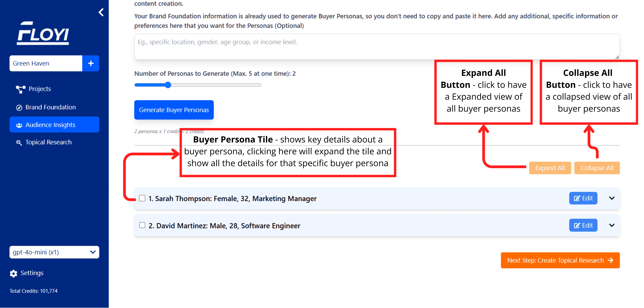Click the persona preferences text area
Viewport: 644px width, 308px height.
coord(377,47)
